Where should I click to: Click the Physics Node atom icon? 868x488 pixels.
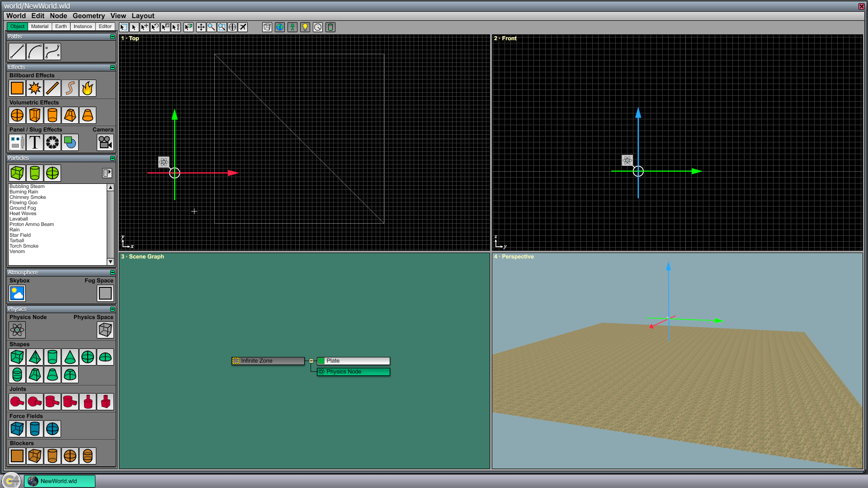(17, 330)
